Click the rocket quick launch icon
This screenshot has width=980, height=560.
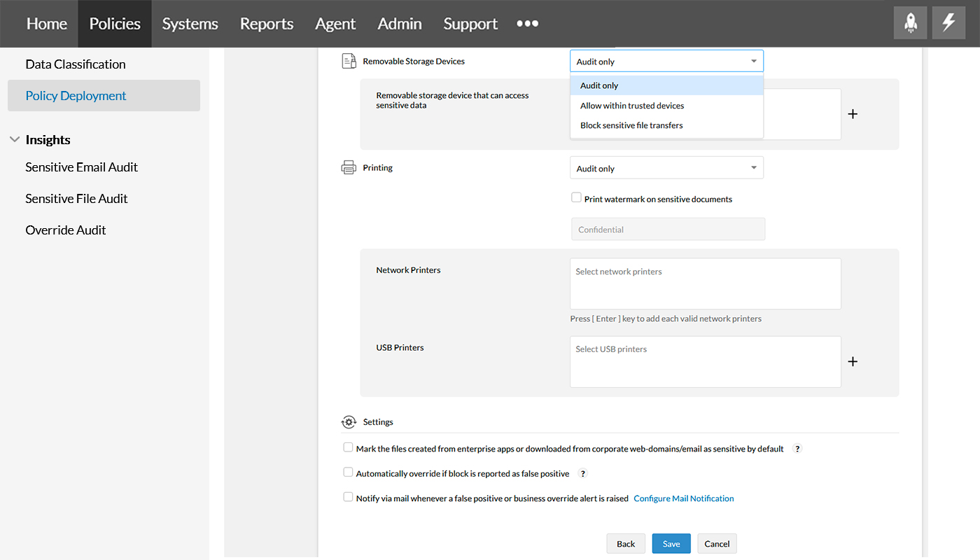911,23
